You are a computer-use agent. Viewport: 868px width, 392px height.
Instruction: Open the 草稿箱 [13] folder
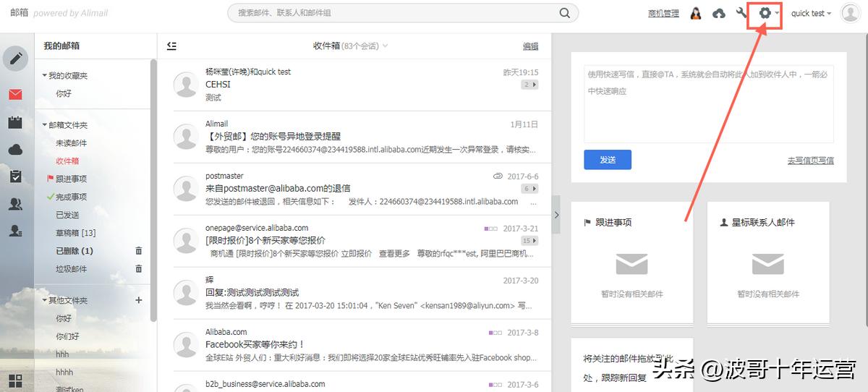coord(76,233)
